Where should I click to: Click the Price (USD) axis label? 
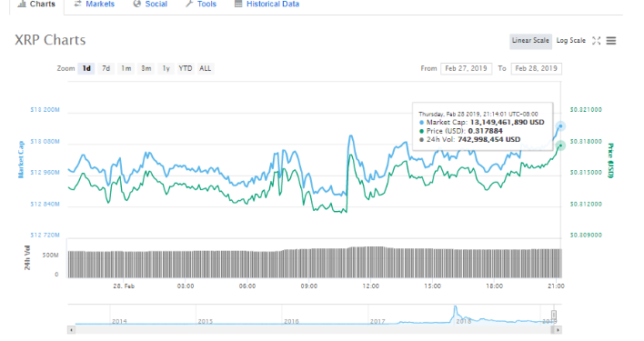click(x=610, y=160)
